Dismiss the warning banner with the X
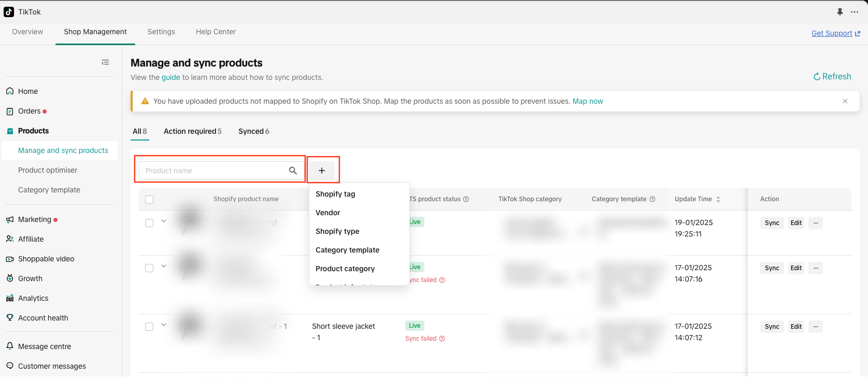 845,101
